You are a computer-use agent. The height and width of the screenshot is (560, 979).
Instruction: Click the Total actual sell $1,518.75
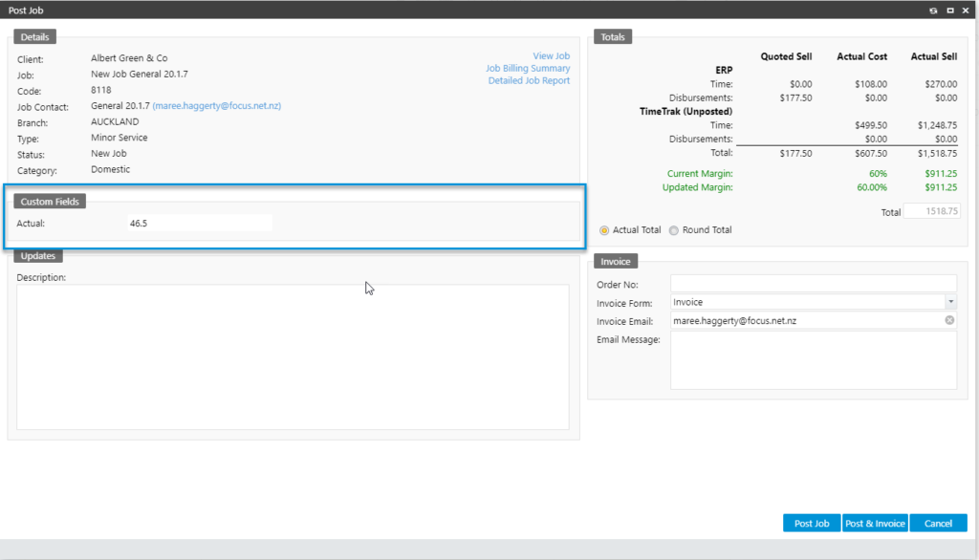pos(937,153)
